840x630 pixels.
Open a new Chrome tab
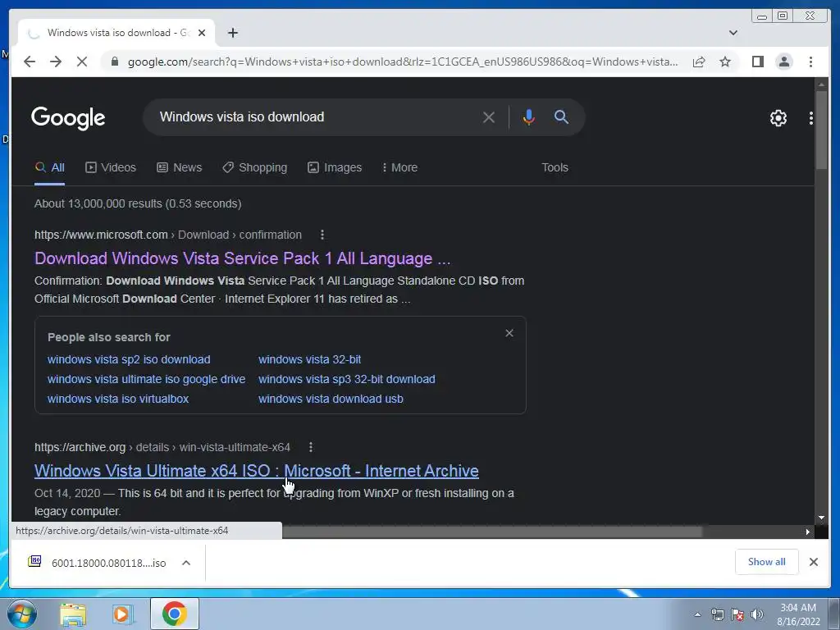pos(232,33)
